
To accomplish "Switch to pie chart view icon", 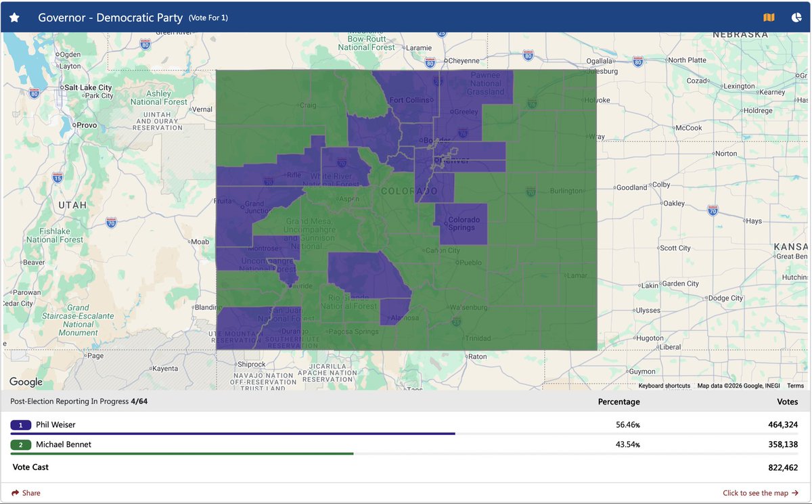I will tap(796, 18).
